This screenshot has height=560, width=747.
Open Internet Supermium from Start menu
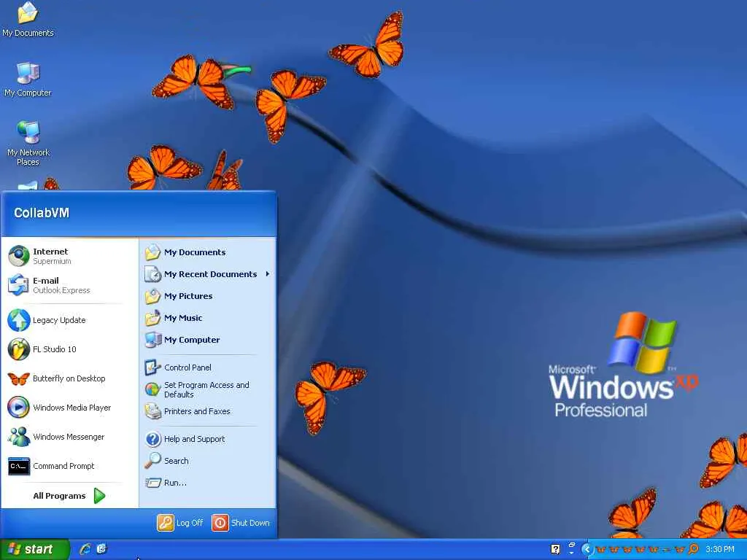pyautogui.click(x=69, y=256)
